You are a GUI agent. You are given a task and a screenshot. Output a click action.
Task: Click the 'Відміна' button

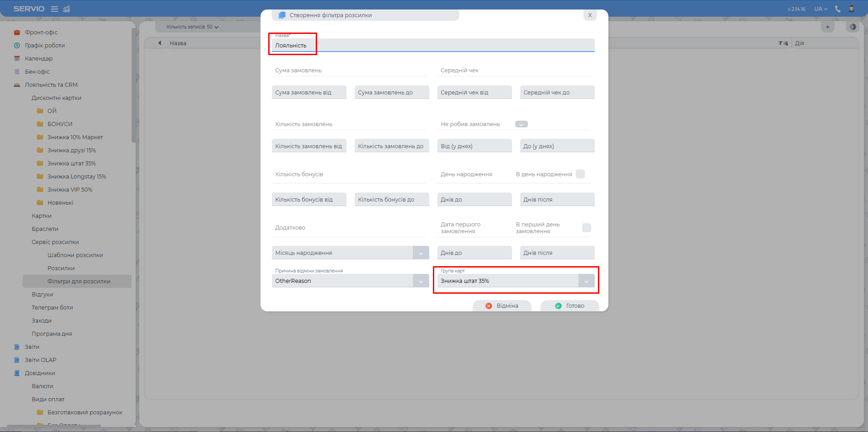(x=502, y=306)
